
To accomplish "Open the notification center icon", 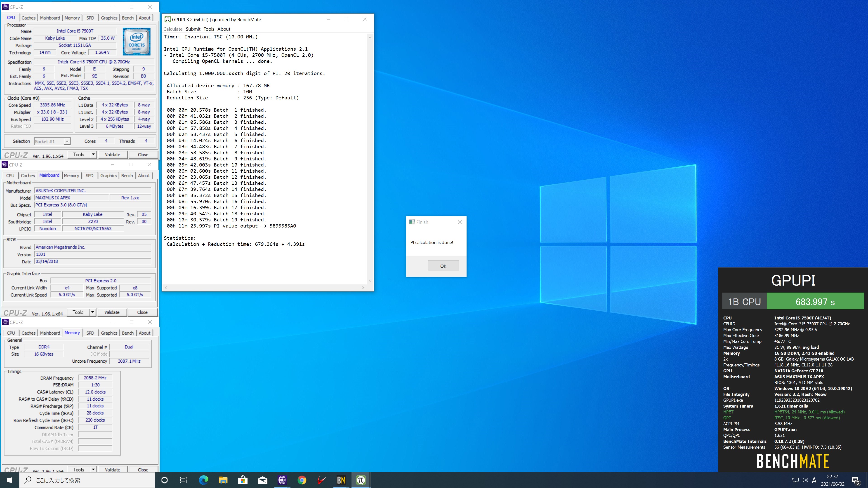I will [x=856, y=480].
